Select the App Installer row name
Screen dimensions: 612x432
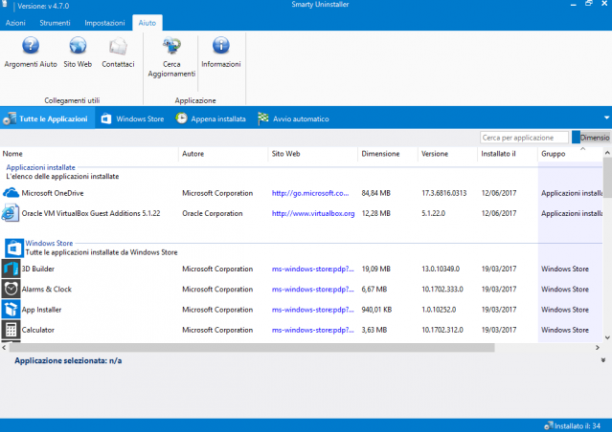pyautogui.click(x=41, y=309)
